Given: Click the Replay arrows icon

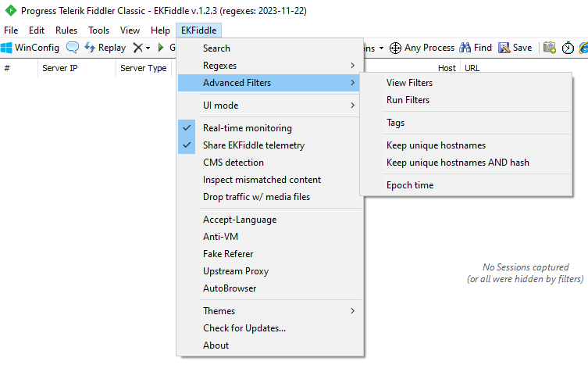Looking at the screenshot, I should pyautogui.click(x=90, y=48).
